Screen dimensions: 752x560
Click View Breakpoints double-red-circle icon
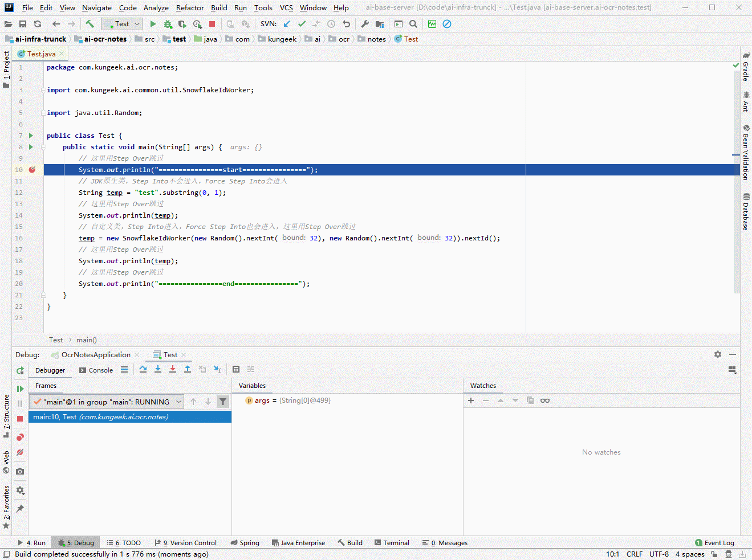tap(20, 437)
